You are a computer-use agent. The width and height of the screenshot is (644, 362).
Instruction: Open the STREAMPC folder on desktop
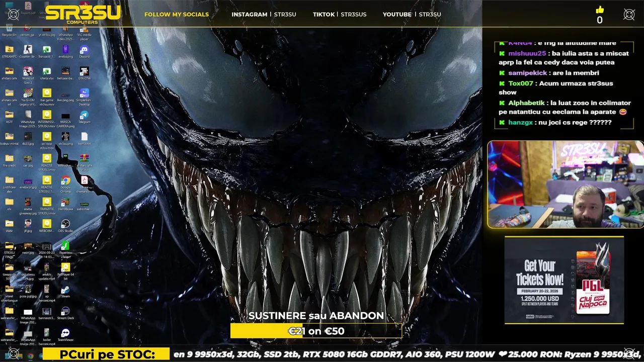pyautogui.click(x=9, y=52)
